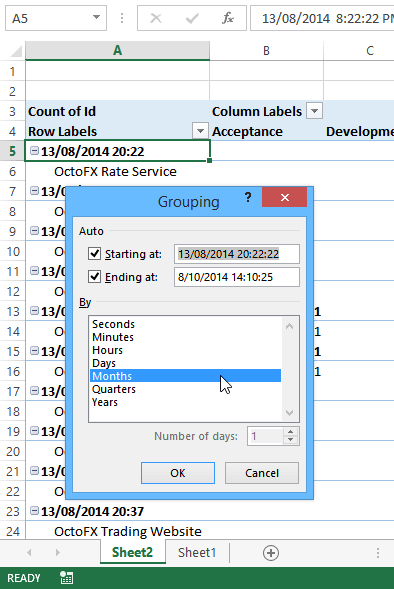Screen dimensions: 394x589
Task: Select row 1 header
Action: click(x=12, y=71)
